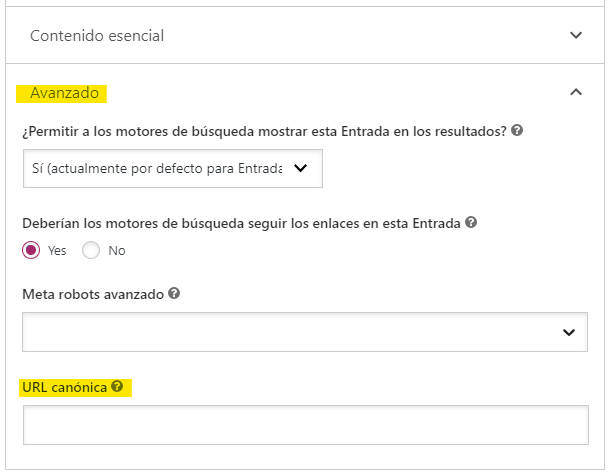Focus the URL canónica text field

[x=306, y=425]
